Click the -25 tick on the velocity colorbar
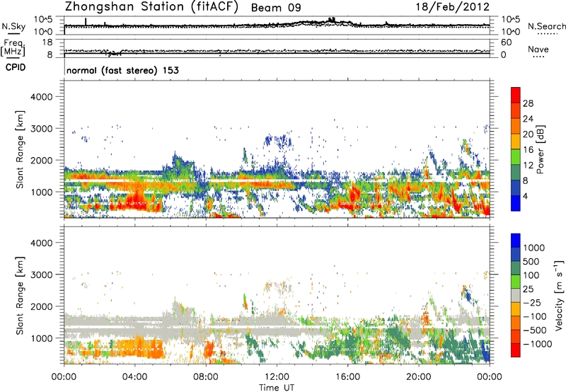 click(532, 302)
